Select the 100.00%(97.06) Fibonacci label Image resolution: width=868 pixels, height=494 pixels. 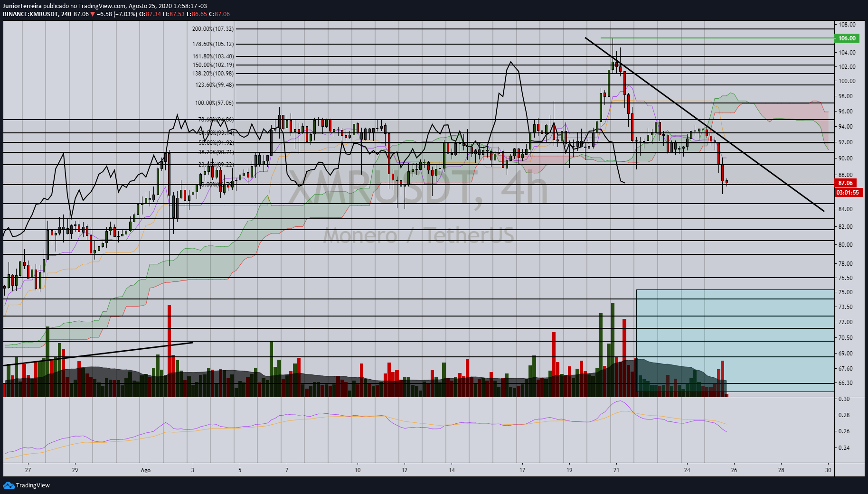tap(215, 103)
